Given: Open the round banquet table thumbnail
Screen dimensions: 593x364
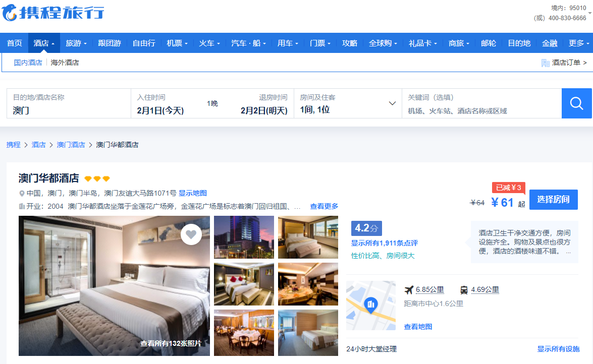Looking at the screenshot, I should (308, 284).
